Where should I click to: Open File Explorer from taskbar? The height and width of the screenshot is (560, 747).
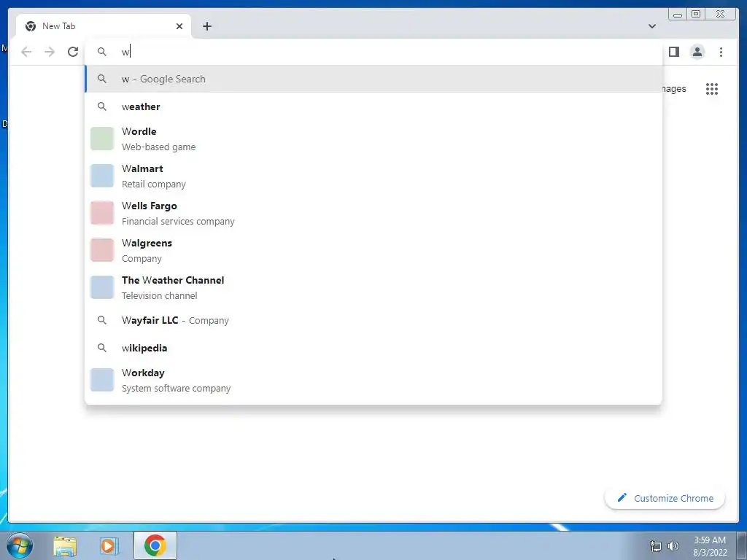(65, 545)
